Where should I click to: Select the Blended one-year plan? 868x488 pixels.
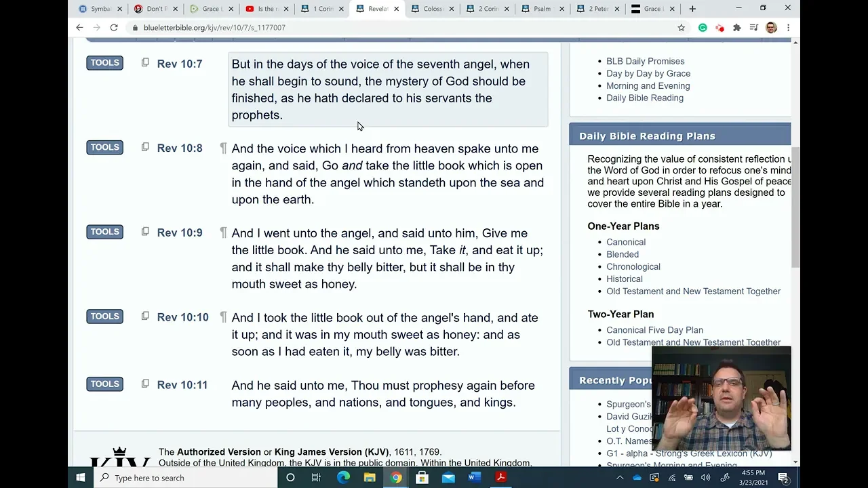pos(623,254)
